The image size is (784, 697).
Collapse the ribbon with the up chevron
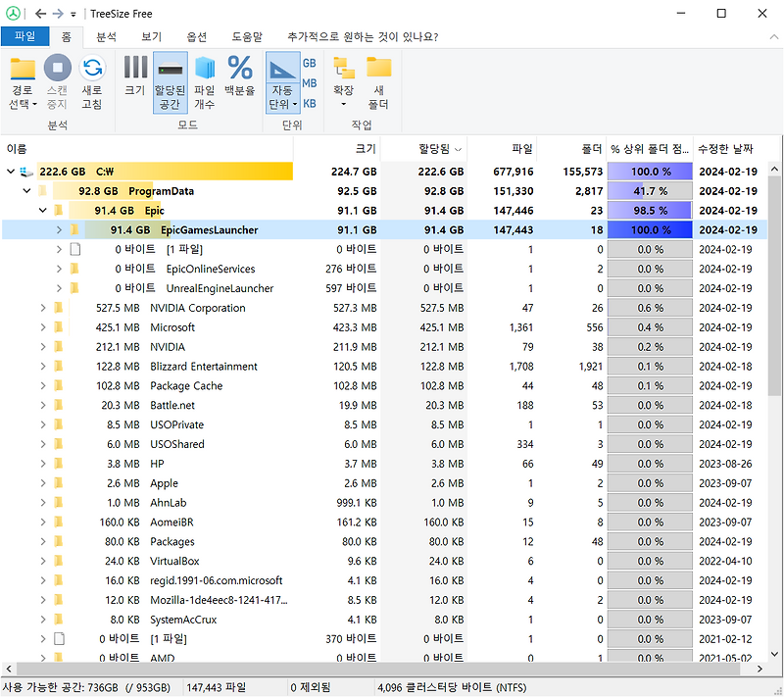(x=773, y=37)
